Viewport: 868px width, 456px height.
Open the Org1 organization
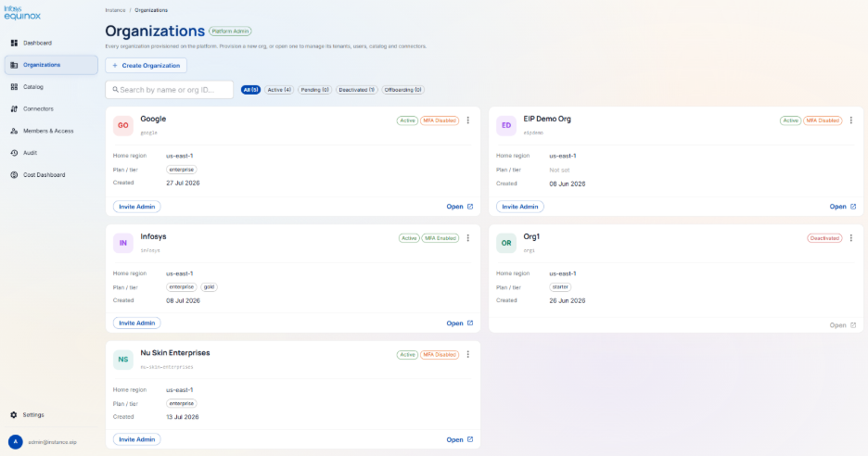click(843, 325)
